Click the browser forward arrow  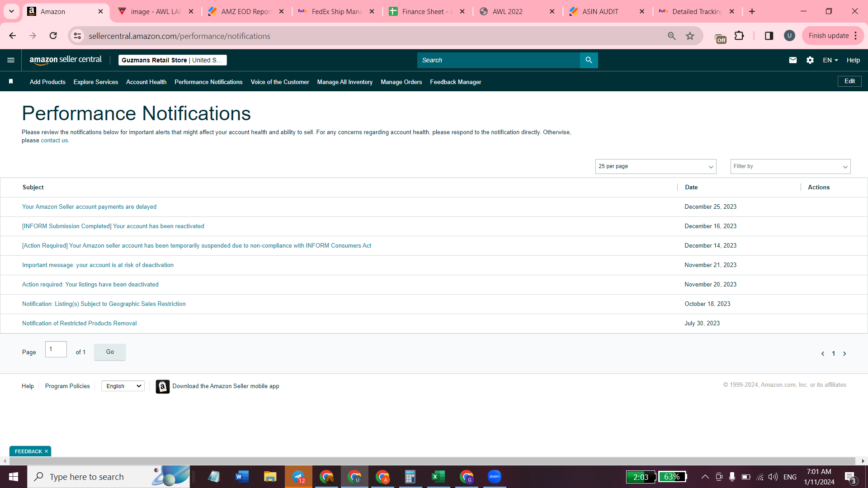33,36
